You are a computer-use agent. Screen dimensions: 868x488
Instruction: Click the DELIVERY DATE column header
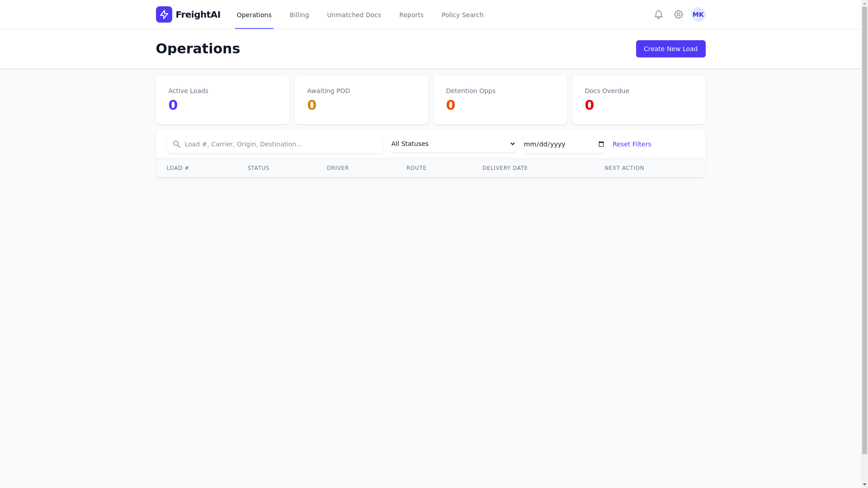click(x=505, y=168)
